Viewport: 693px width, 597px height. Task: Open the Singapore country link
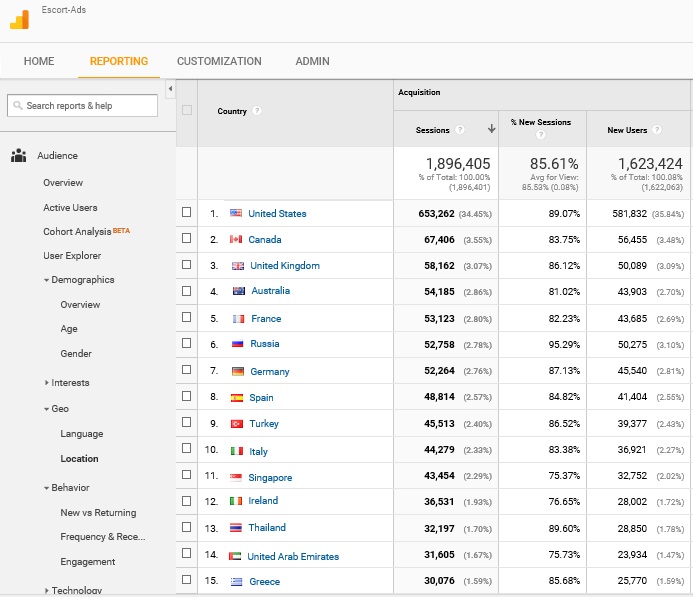click(270, 478)
